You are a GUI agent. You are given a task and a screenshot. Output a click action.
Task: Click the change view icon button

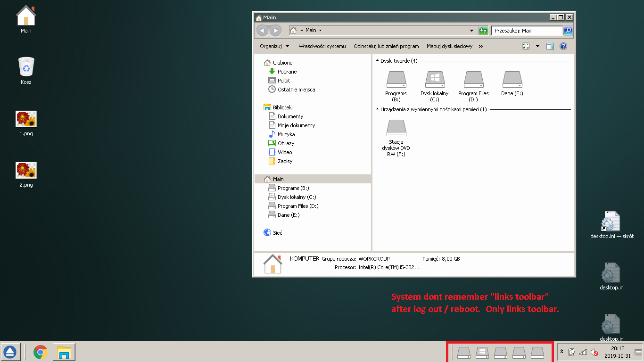tap(526, 46)
